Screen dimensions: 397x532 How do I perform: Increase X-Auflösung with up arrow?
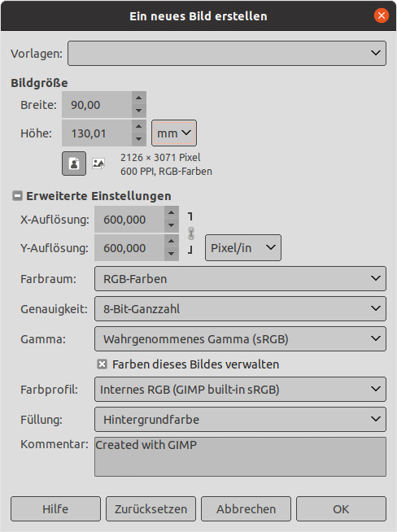(172, 213)
